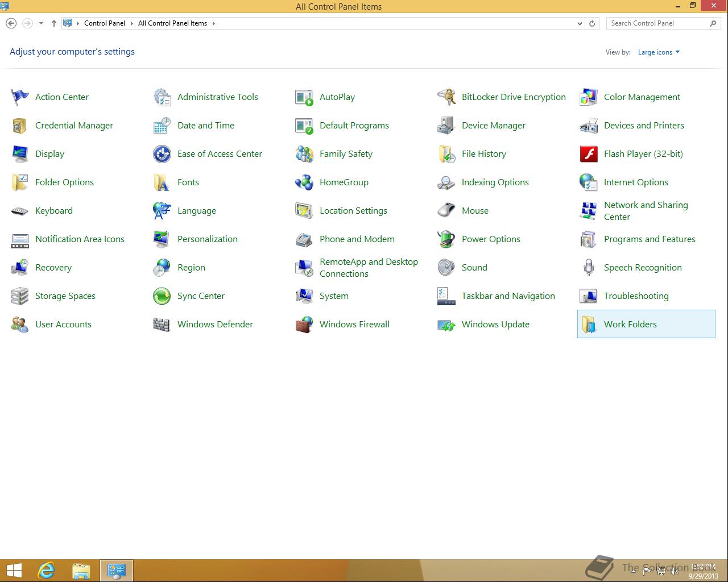Open the Default Programs link
The height and width of the screenshot is (582, 728).
[x=354, y=126]
